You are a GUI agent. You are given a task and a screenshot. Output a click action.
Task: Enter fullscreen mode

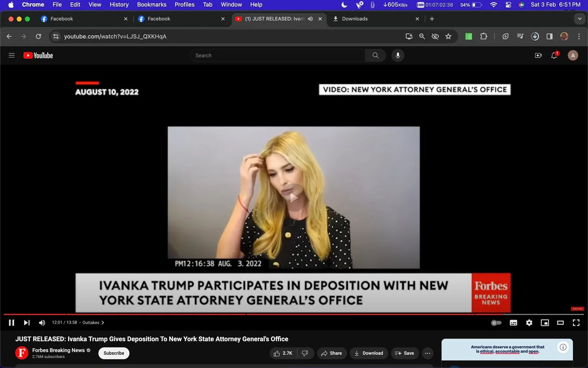click(x=576, y=323)
